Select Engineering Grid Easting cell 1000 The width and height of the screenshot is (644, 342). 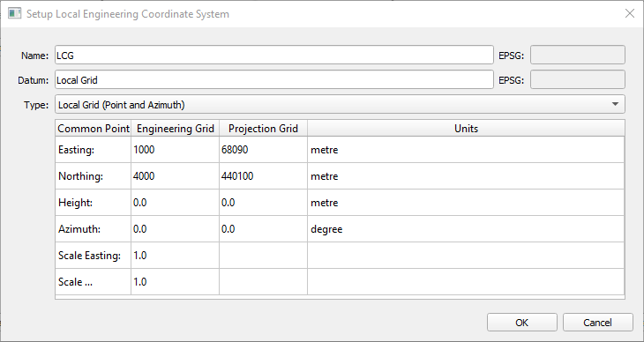point(175,150)
